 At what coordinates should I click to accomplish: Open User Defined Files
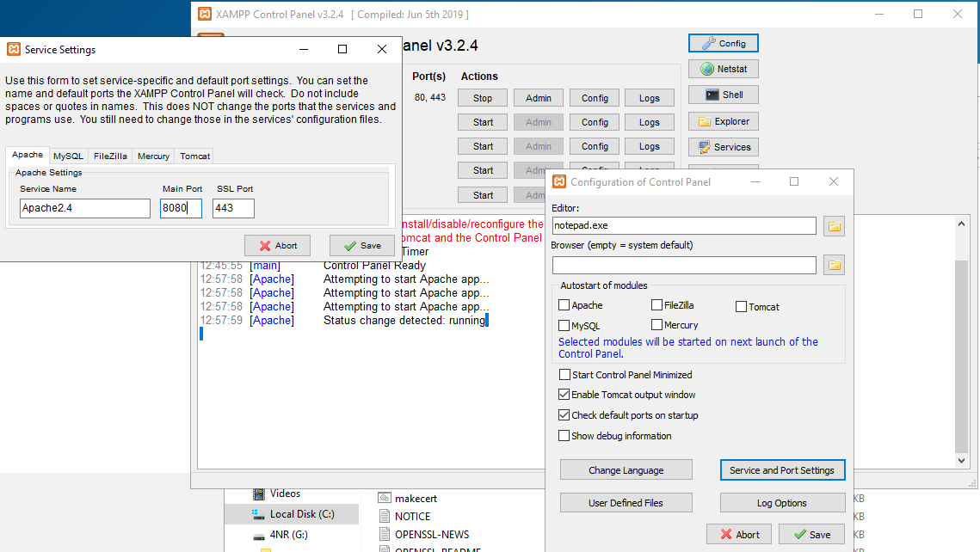click(626, 503)
